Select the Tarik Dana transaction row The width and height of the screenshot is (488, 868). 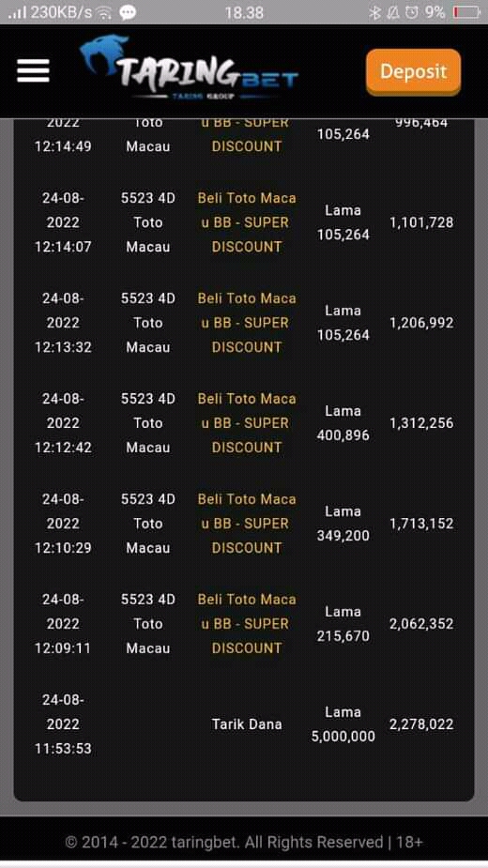point(244,724)
